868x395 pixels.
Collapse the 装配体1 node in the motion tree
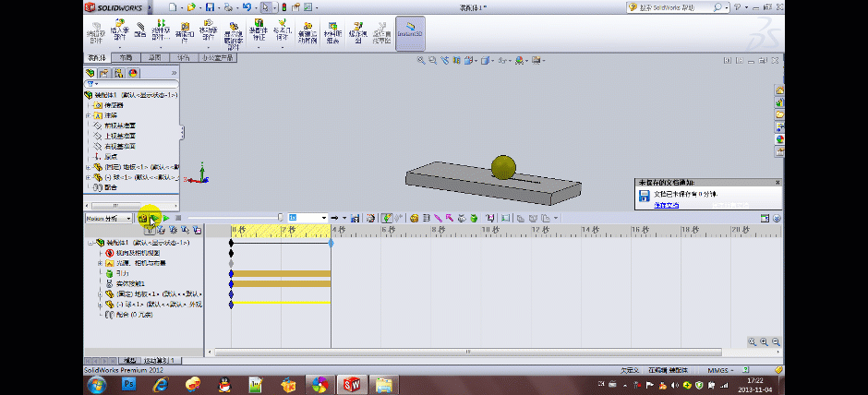(x=90, y=243)
